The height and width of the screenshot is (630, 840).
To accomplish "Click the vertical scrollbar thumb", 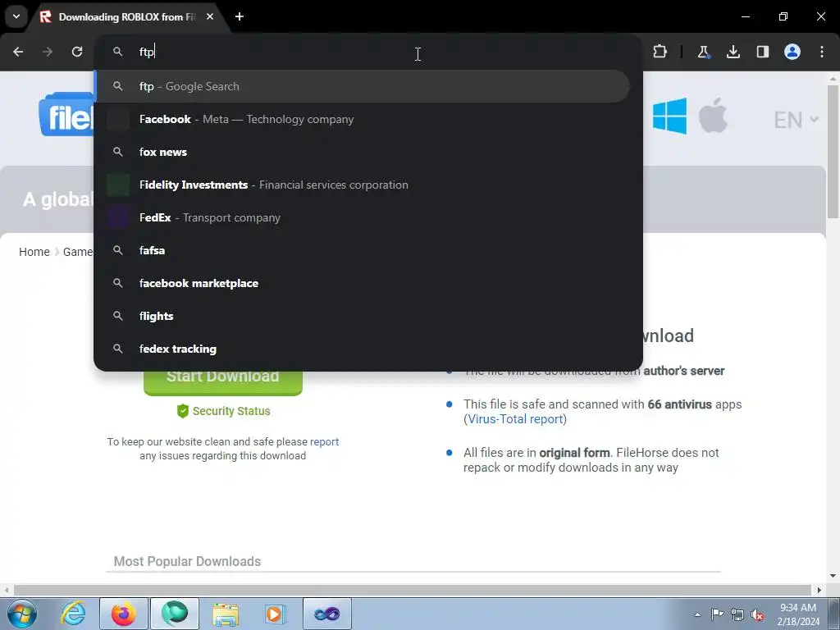I will (833, 151).
